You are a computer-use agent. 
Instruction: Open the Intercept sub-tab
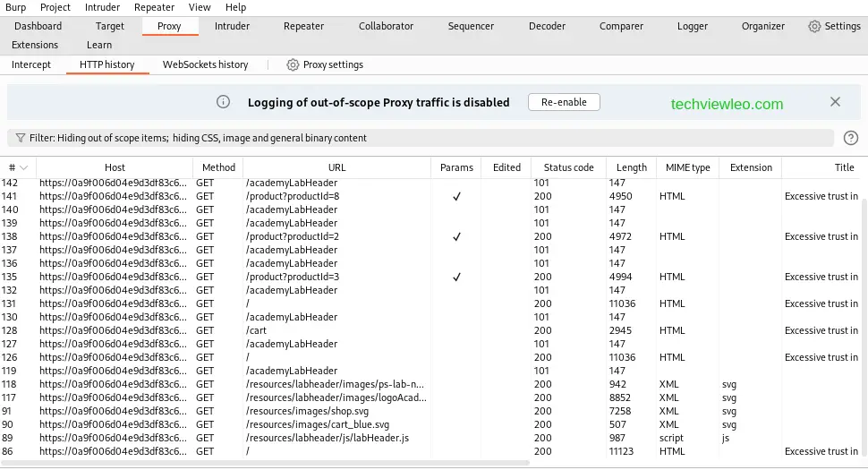pos(31,65)
